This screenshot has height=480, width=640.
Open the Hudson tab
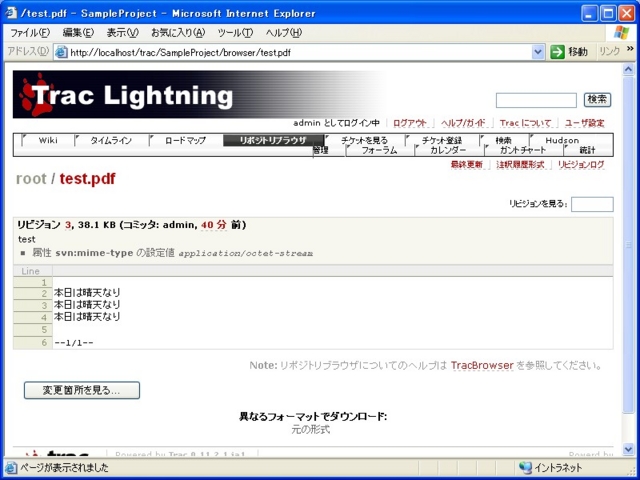coord(562,140)
